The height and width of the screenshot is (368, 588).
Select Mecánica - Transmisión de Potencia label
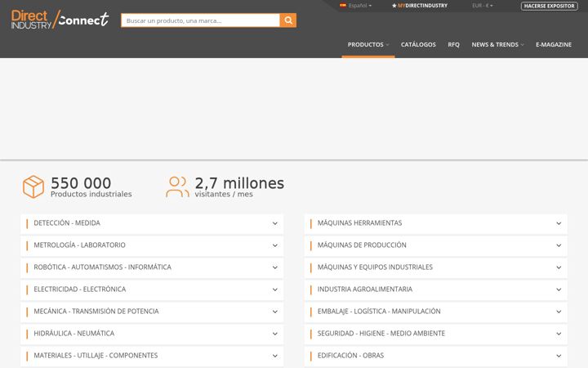coord(96,312)
